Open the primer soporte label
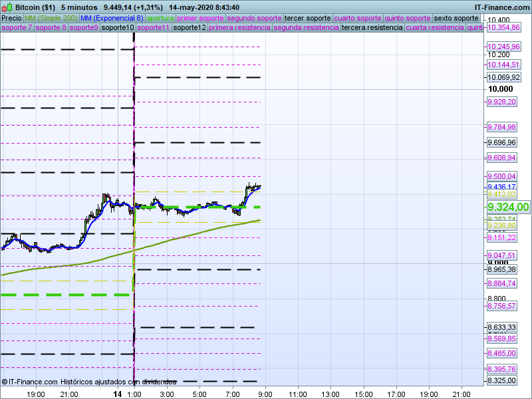The image size is (532, 399). (201, 18)
